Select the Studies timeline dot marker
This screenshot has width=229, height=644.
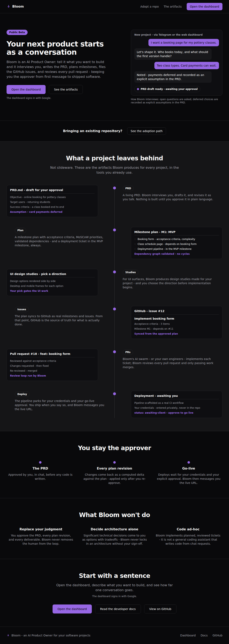114,272
